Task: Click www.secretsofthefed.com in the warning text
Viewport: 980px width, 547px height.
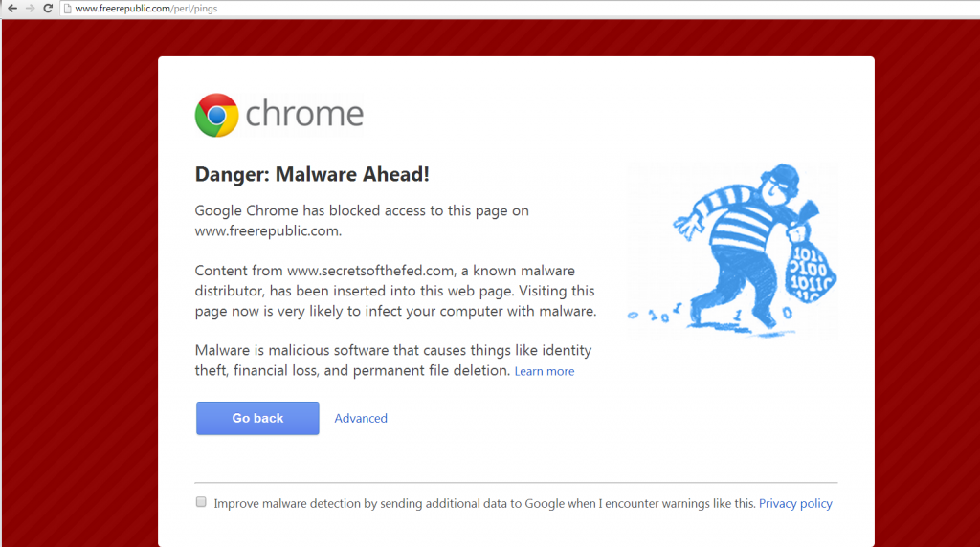Action: click(x=370, y=271)
